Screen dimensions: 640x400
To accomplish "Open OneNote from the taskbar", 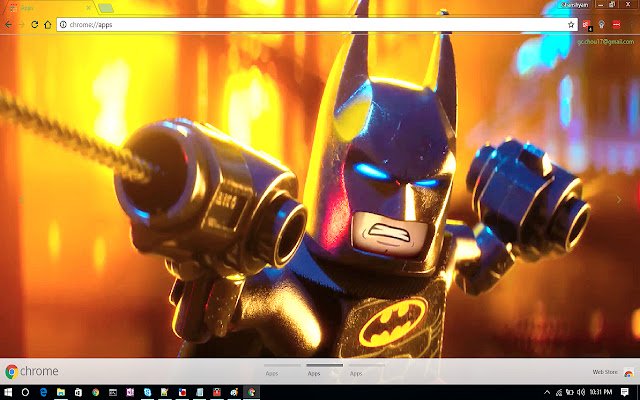I will pyautogui.click(x=130, y=392).
